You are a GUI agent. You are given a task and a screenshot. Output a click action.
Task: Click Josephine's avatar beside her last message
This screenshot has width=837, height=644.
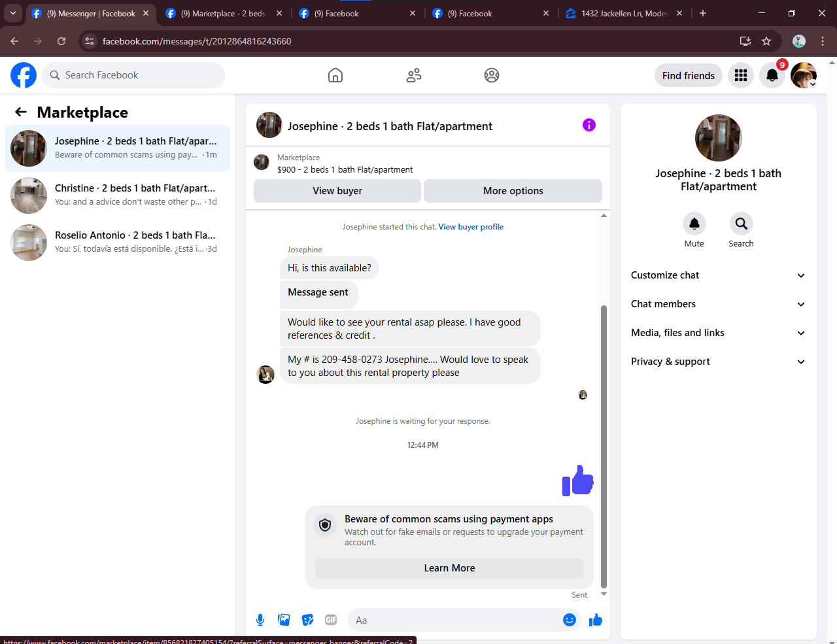265,375
